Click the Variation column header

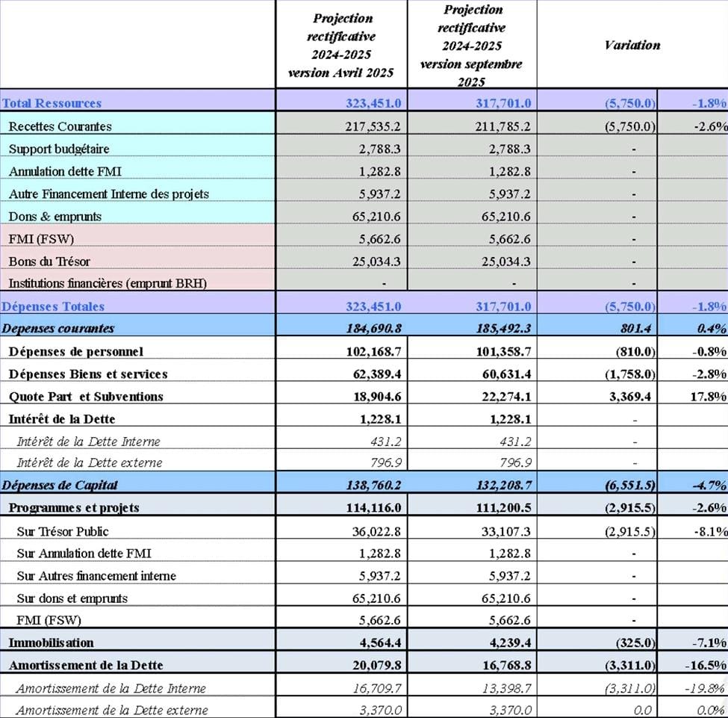632,45
